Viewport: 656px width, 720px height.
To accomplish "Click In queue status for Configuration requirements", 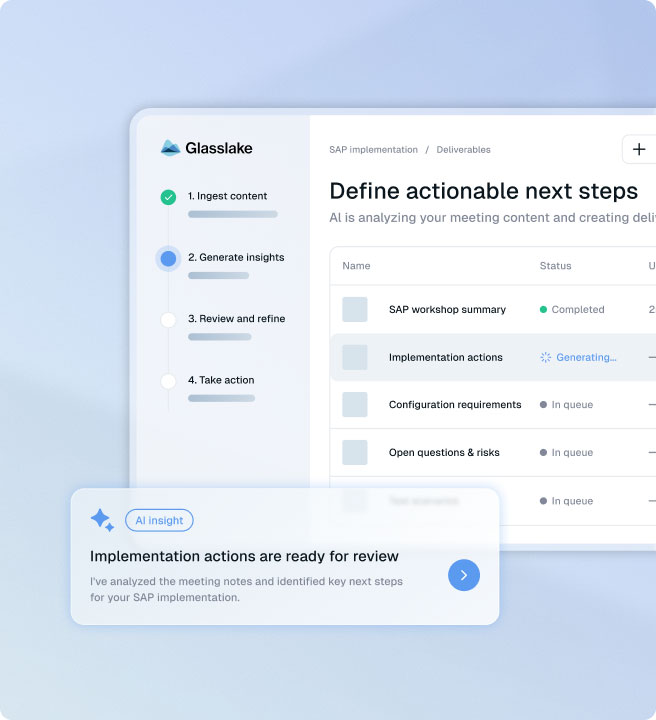I will 566,405.
